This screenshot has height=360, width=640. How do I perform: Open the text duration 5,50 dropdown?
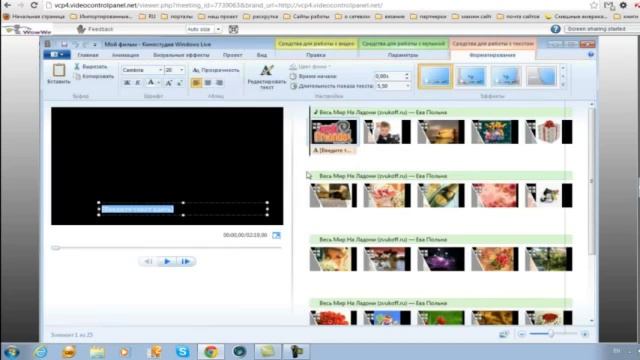[x=407, y=86]
